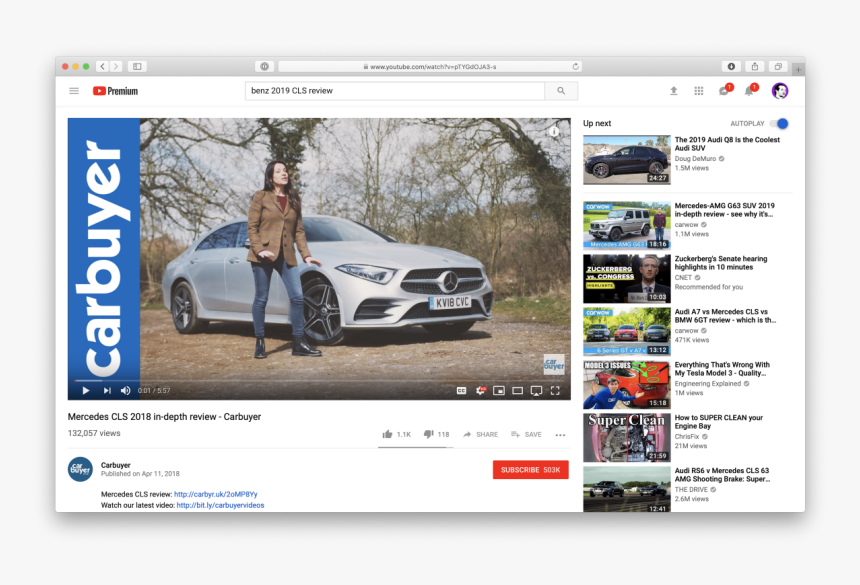This screenshot has width=860, height=585.
Task: Toggle closed captions
Action: point(461,390)
